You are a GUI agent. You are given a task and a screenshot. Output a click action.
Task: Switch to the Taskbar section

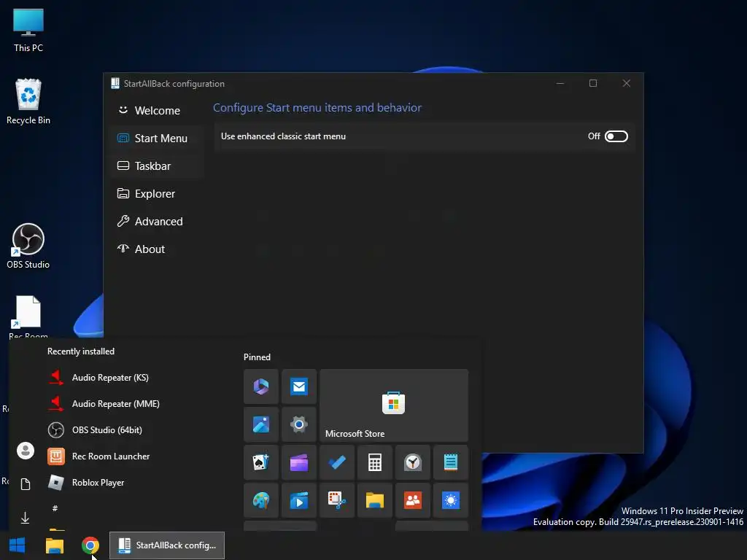(158, 166)
